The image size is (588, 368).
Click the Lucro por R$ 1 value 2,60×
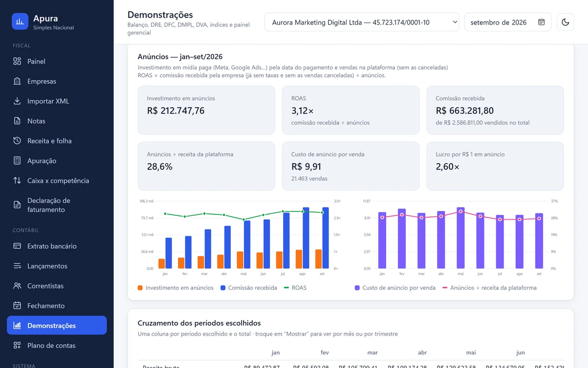[x=448, y=167]
